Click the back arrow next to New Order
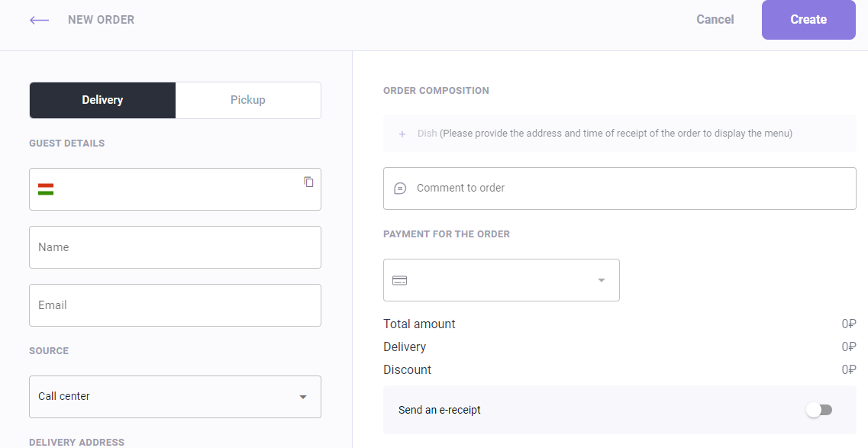The image size is (868, 448). 39,20
